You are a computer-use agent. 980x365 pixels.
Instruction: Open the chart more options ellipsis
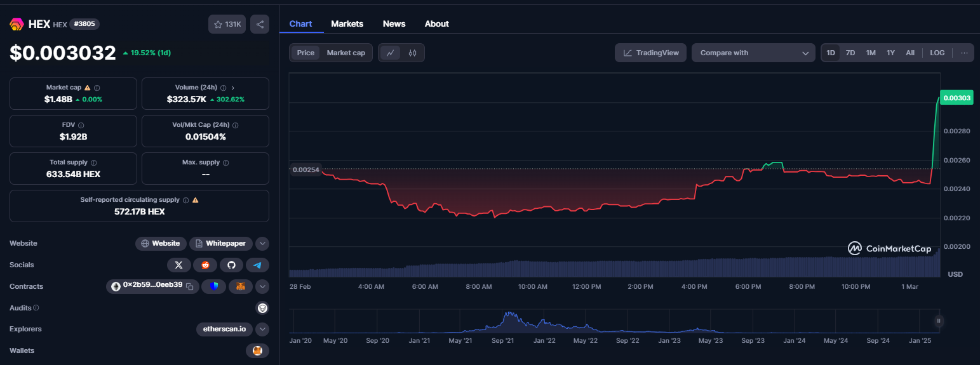click(964, 53)
